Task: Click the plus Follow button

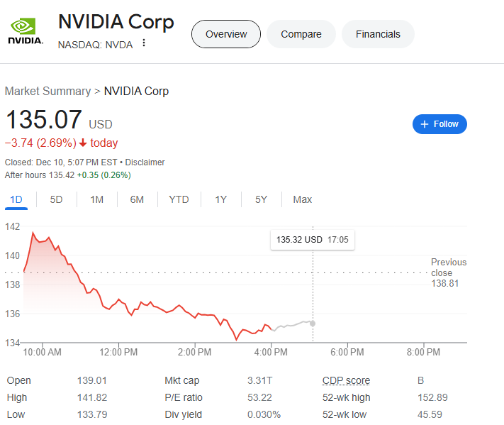Action: 439,124
